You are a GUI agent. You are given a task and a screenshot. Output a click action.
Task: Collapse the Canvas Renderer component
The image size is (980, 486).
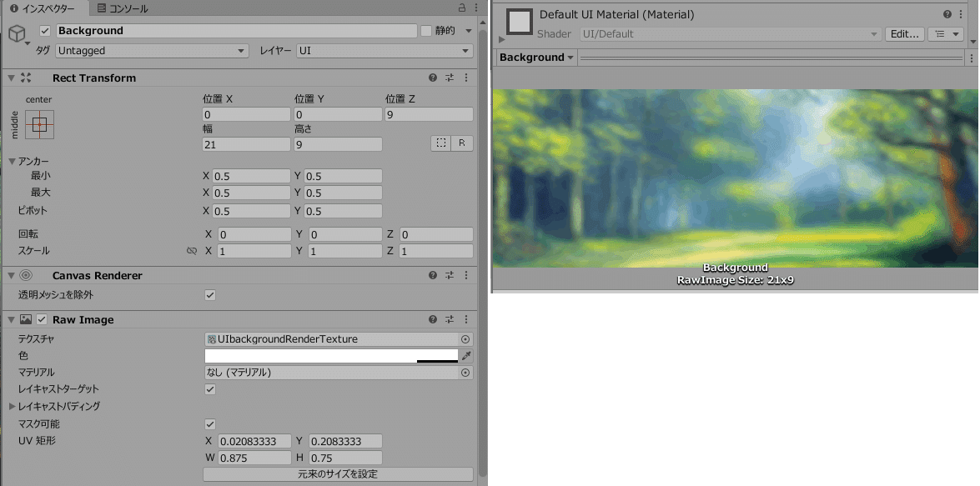tap(11, 275)
